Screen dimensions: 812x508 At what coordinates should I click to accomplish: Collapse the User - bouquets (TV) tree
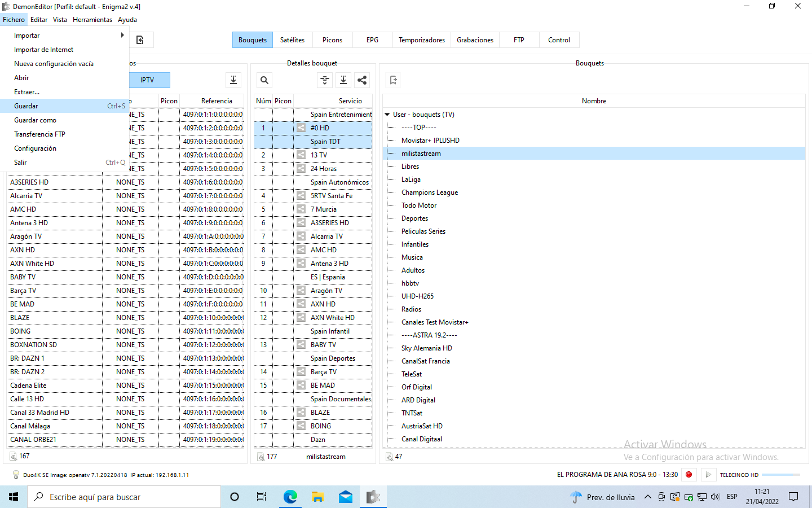pyautogui.click(x=387, y=115)
